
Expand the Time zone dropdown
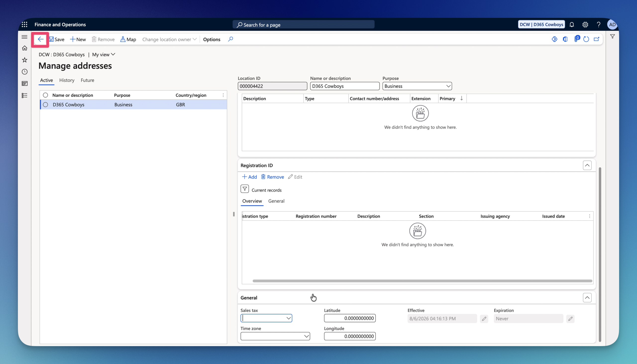(x=275, y=336)
